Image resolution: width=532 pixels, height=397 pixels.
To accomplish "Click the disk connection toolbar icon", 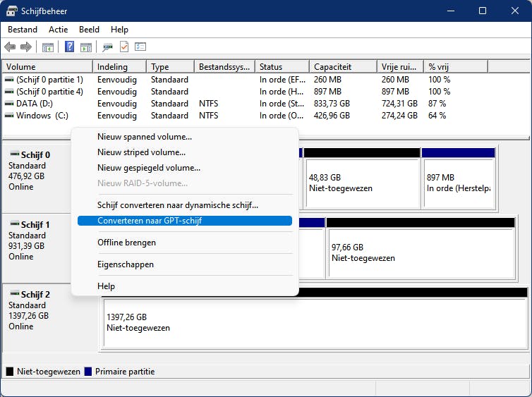I will pyautogui.click(x=107, y=47).
